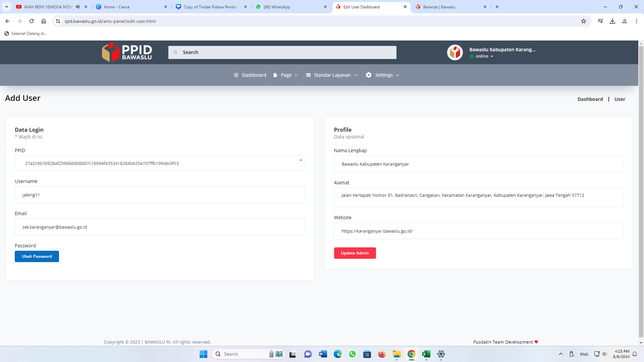Open the Dashboard menu item
This screenshot has height=362, width=644.
click(x=250, y=75)
